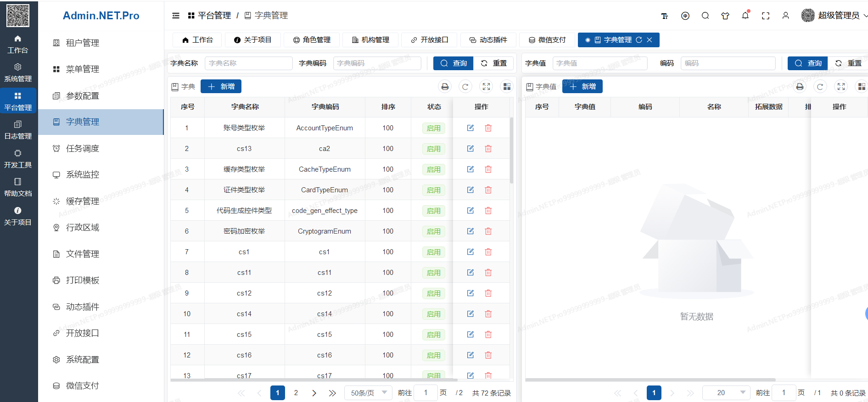Open the page size dropdown showing 20
868x402 pixels.
[x=726, y=393]
